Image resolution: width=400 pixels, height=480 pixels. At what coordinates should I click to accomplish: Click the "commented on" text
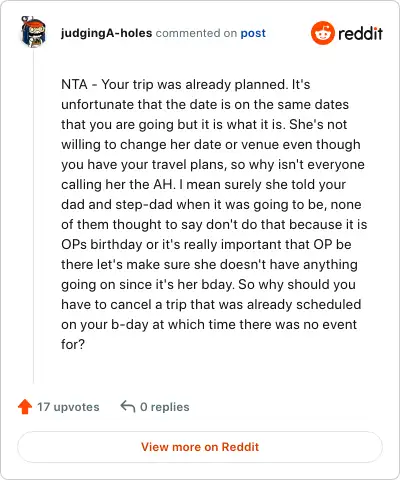point(196,33)
